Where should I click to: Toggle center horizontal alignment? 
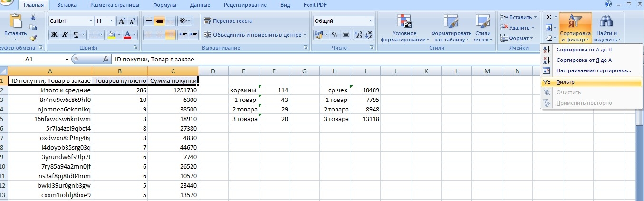160,35
